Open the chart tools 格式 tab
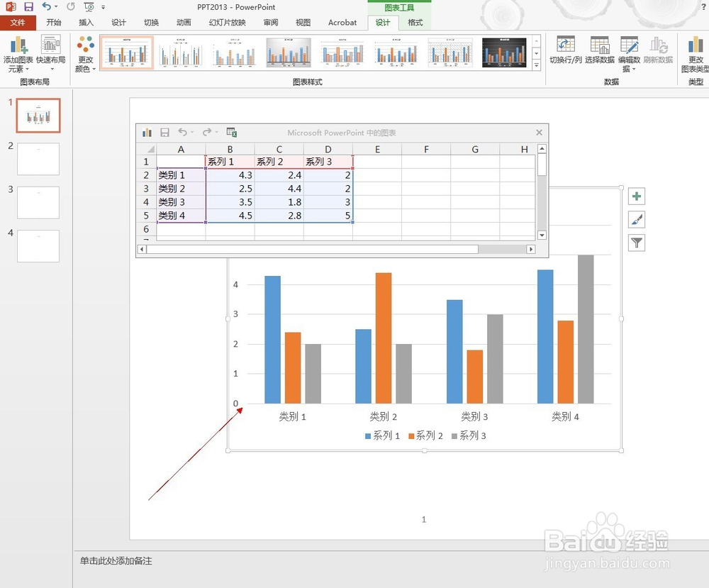Viewport: 709px width, 588px height. 415,23
